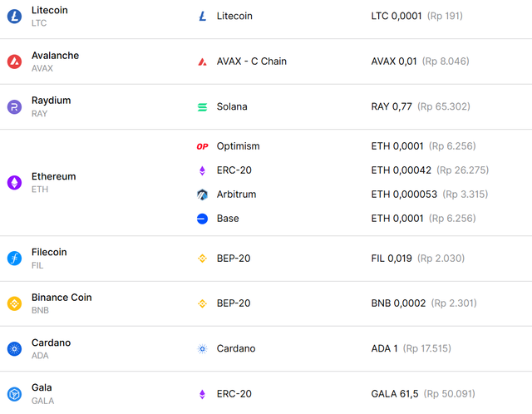The image size is (532, 414).
Task: Click the (Rp 26.275) rupiah amount
Action: (x=463, y=170)
